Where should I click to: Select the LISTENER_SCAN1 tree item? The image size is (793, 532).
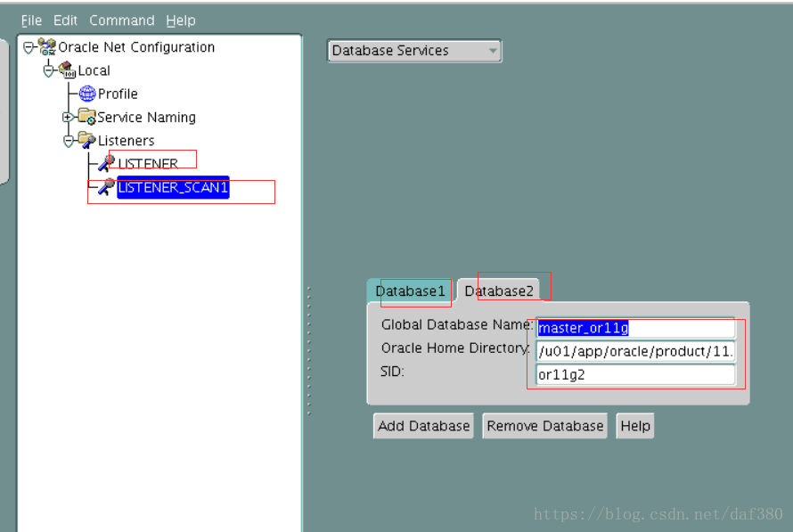click(173, 187)
